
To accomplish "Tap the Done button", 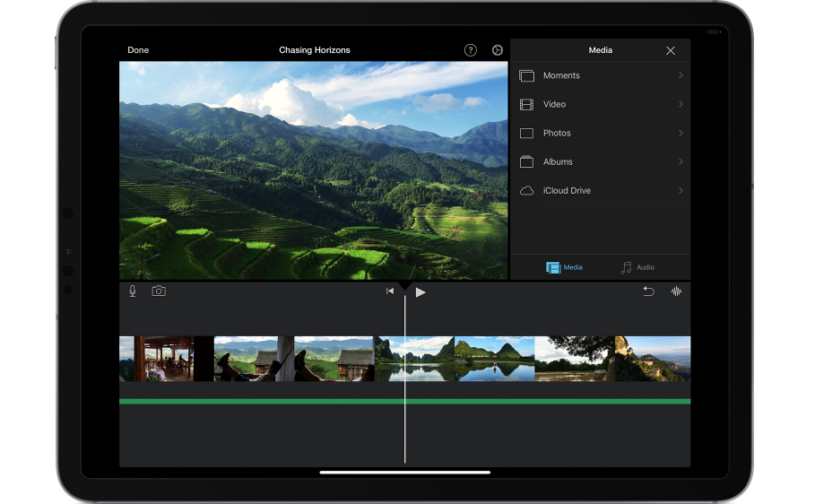I will 138,50.
